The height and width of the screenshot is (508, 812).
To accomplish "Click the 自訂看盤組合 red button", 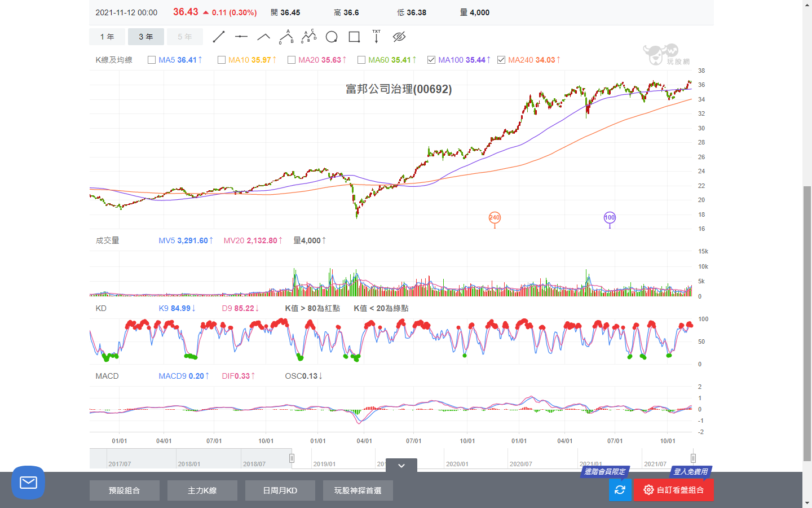I will tap(673, 490).
